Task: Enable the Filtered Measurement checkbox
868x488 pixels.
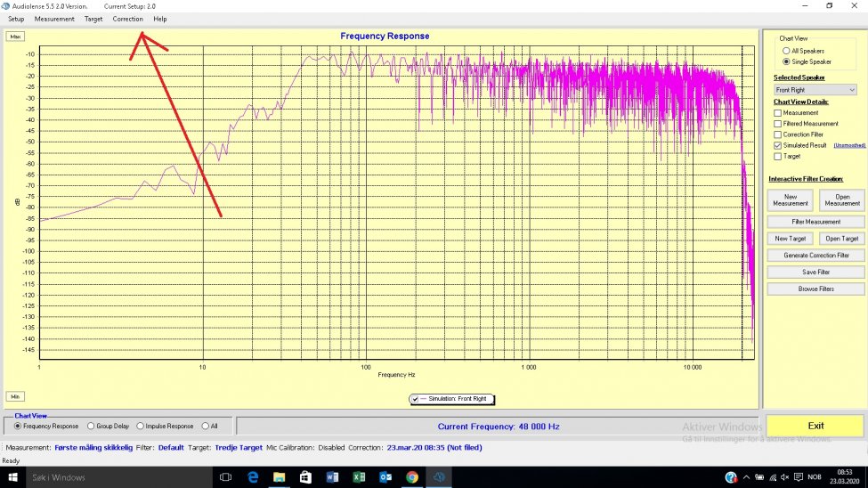Action: [x=778, y=124]
